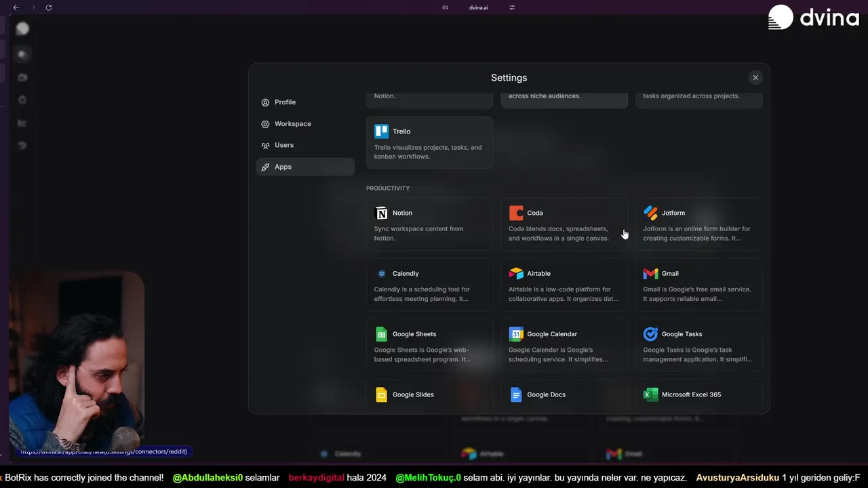This screenshot has width=868, height=488.
Task: Open site settings icon right of address
Action: pos(512,7)
